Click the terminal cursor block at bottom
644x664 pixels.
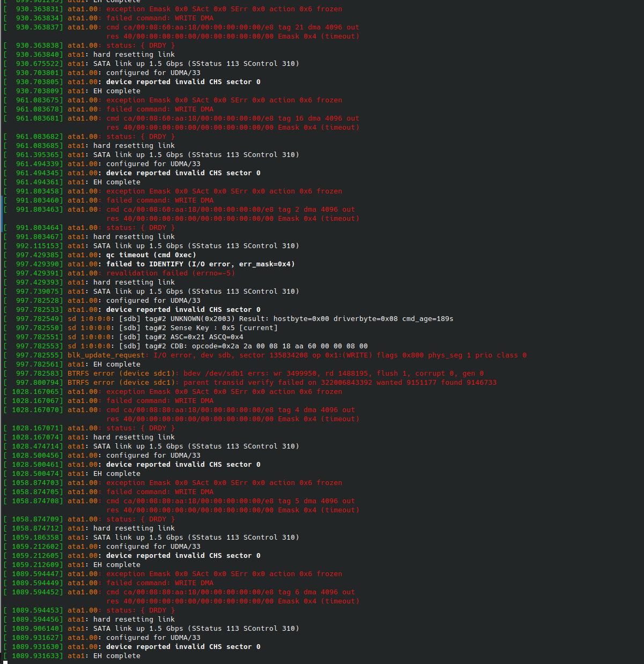coord(5,662)
